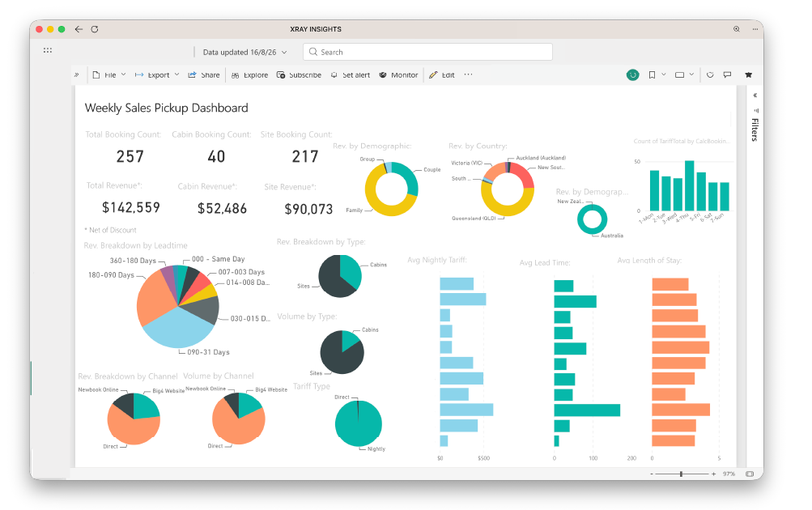Expand the view dropdown arrow
This screenshot has height=510, width=812.
coord(691,74)
